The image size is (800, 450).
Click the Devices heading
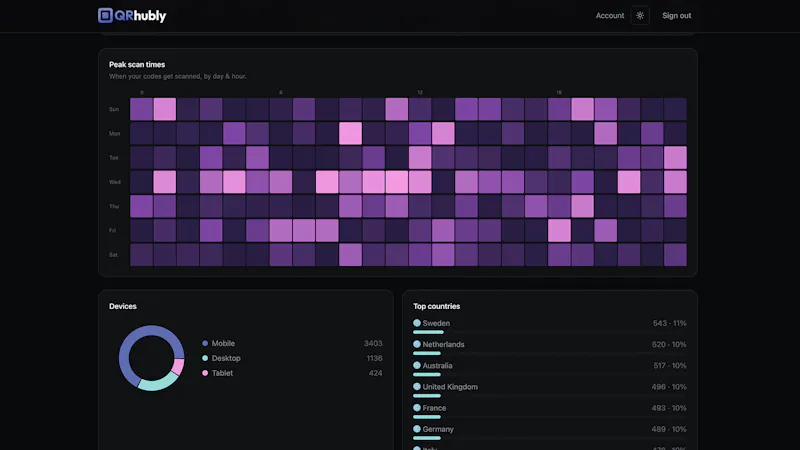(122, 306)
